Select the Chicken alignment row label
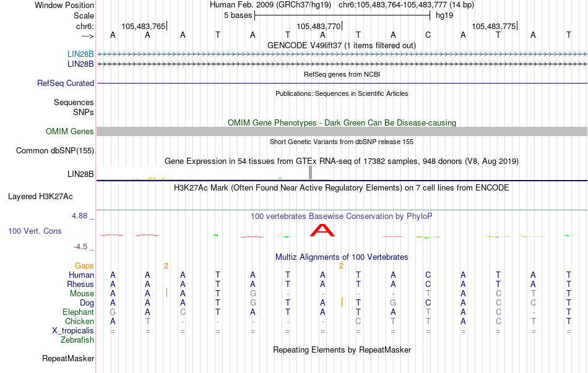Screen dimensions: 588x373 (79, 322)
